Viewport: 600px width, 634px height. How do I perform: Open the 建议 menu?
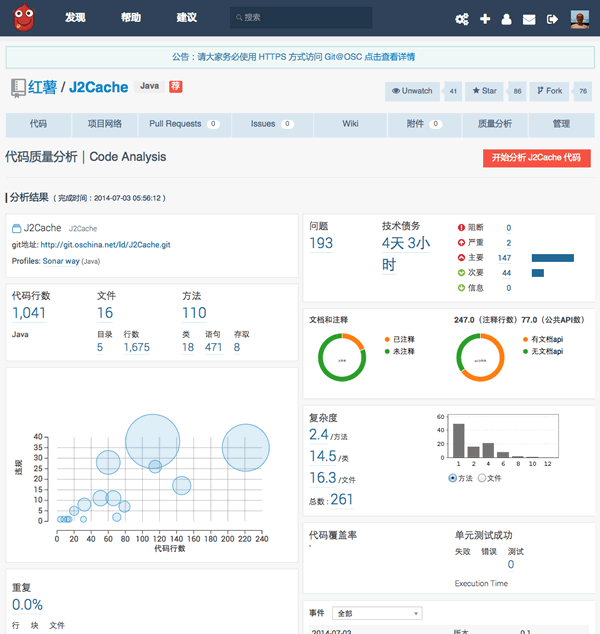(187, 17)
